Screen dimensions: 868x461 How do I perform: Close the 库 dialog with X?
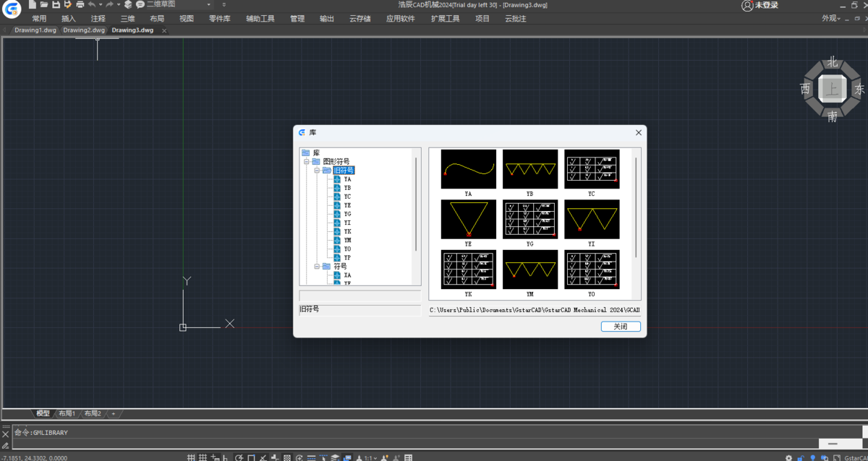point(639,133)
